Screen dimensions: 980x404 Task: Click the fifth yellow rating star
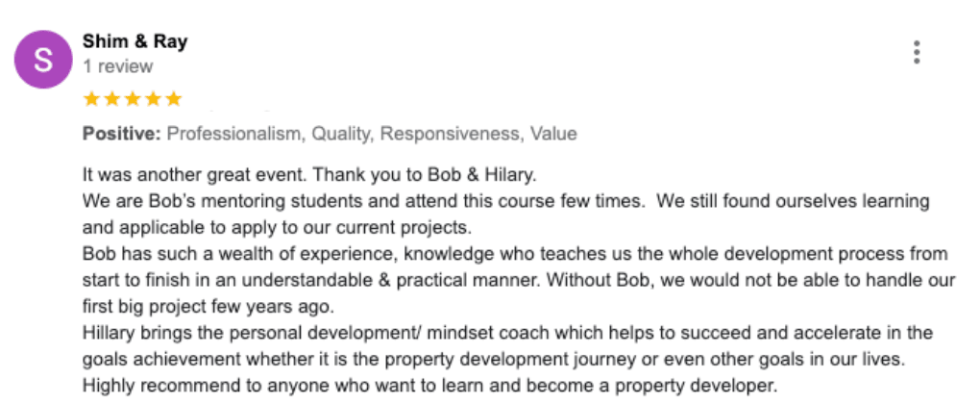[x=174, y=99]
